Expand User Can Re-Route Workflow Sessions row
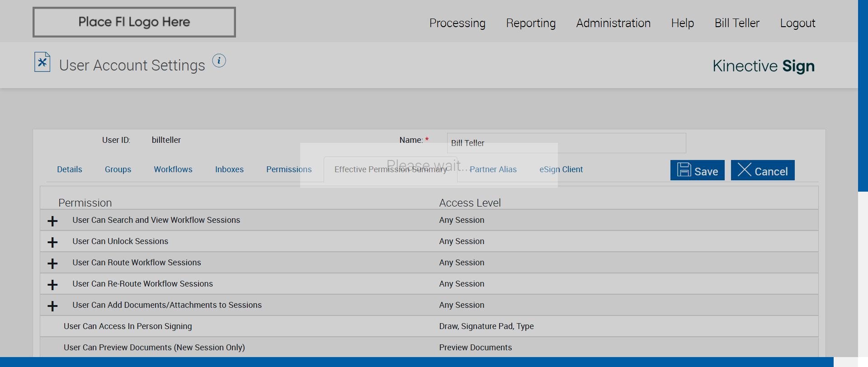 pos(52,285)
